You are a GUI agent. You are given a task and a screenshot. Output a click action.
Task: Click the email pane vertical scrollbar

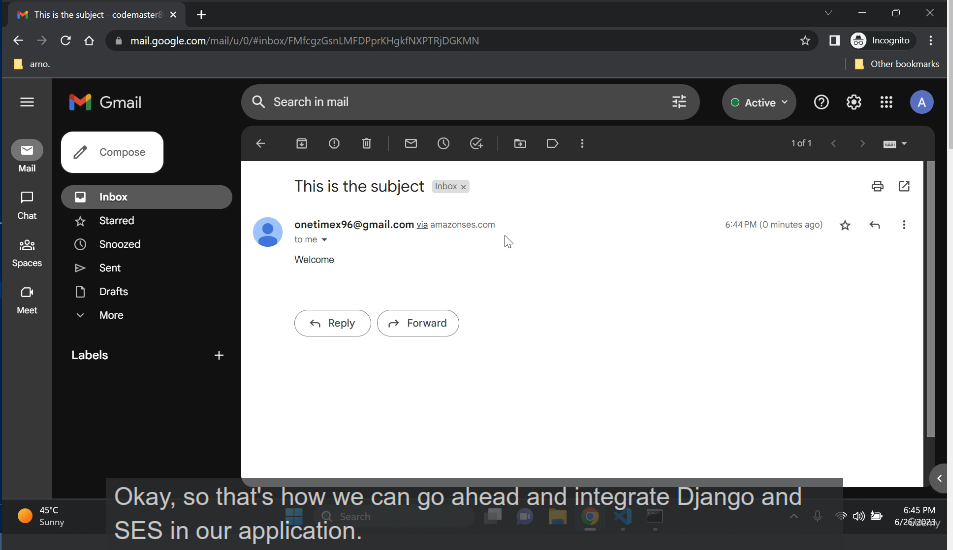click(x=931, y=298)
